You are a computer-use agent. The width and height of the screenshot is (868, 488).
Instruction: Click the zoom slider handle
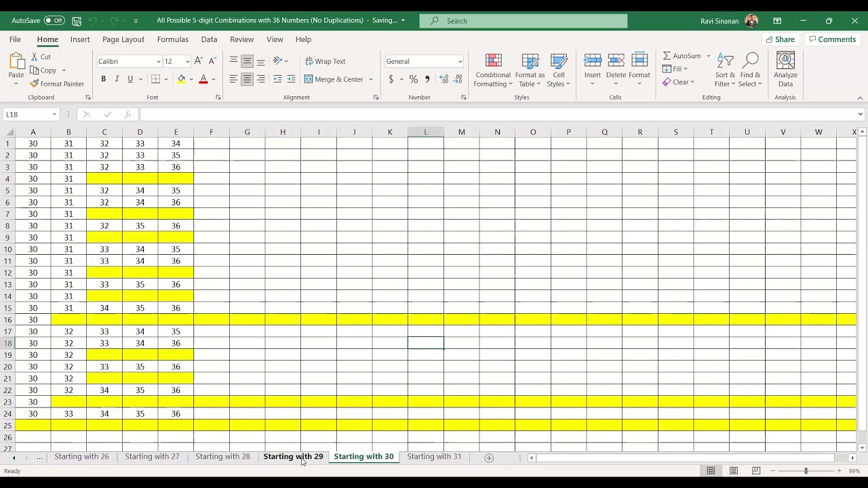coord(806,470)
